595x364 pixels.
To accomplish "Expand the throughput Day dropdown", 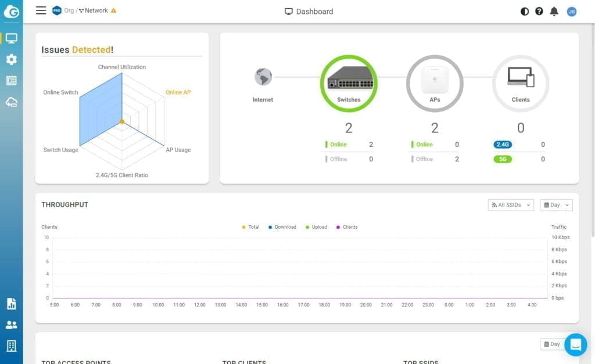I will pyautogui.click(x=556, y=205).
